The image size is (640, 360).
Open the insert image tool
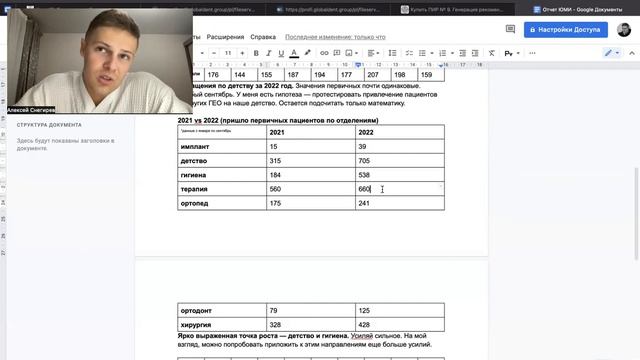(349, 53)
